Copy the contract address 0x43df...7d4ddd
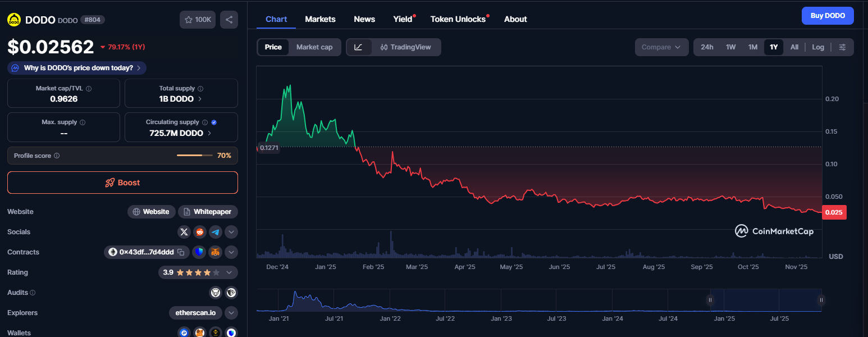The image size is (868, 337). 181,252
